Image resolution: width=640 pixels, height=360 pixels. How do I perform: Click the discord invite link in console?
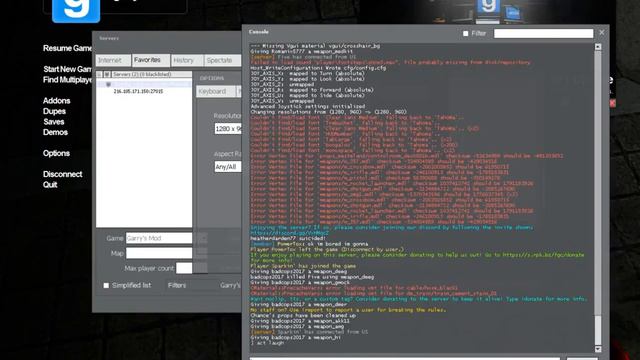(x=289, y=233)
